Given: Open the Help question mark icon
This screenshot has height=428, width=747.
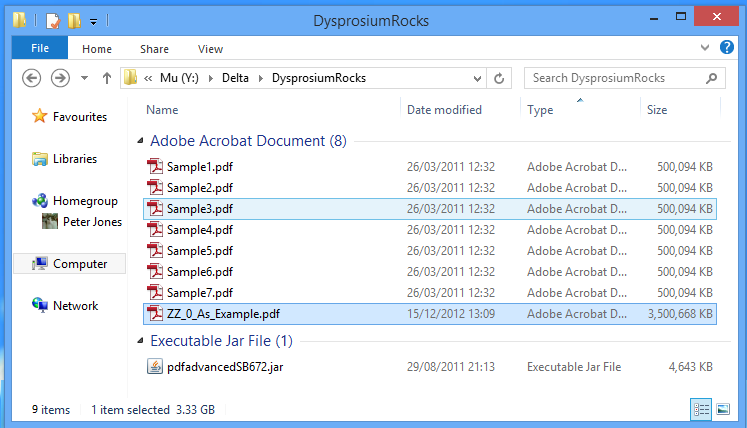Looking at the screenshot, I should tap(727, 47).
